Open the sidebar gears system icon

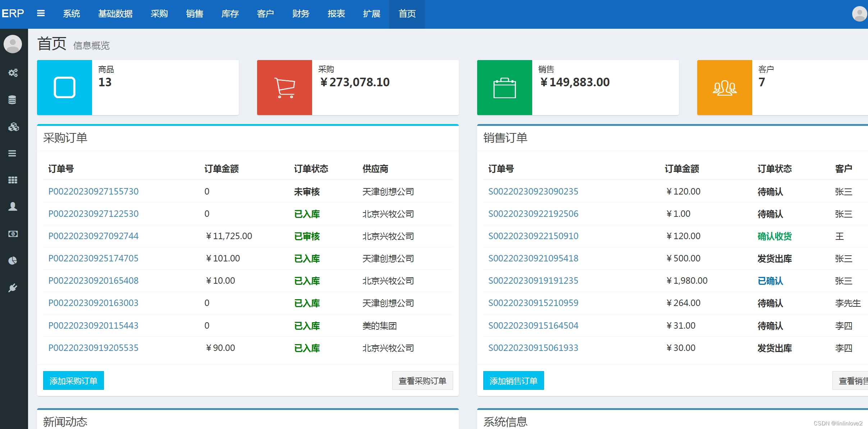coord(13,73)
